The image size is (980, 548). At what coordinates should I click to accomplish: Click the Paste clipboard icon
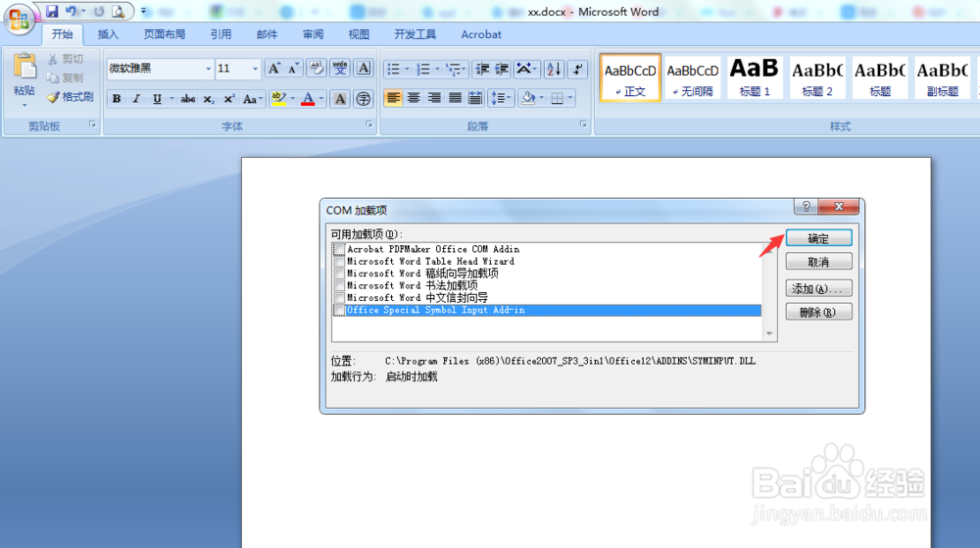tap(24, 68)
